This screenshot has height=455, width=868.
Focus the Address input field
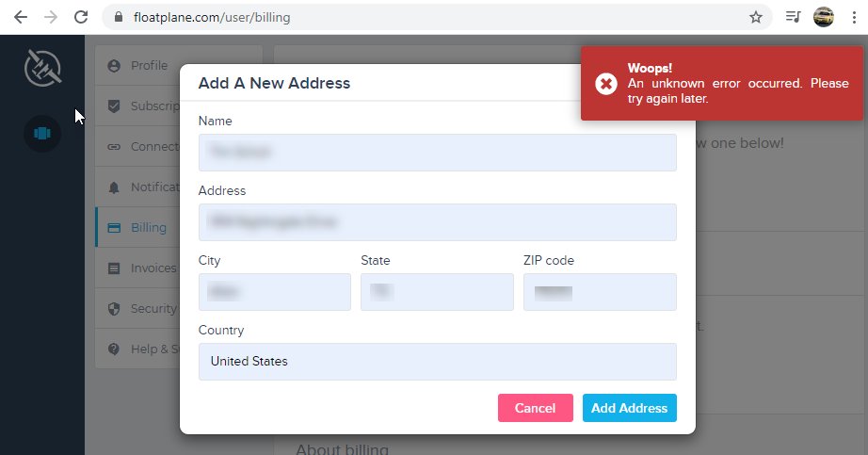[438, 222]
